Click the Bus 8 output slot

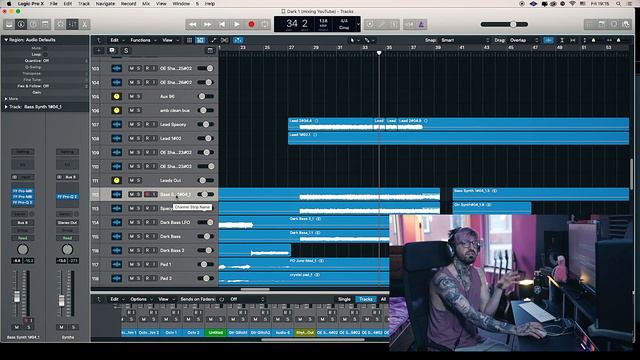pyautogui.click(x=22, y=223)
